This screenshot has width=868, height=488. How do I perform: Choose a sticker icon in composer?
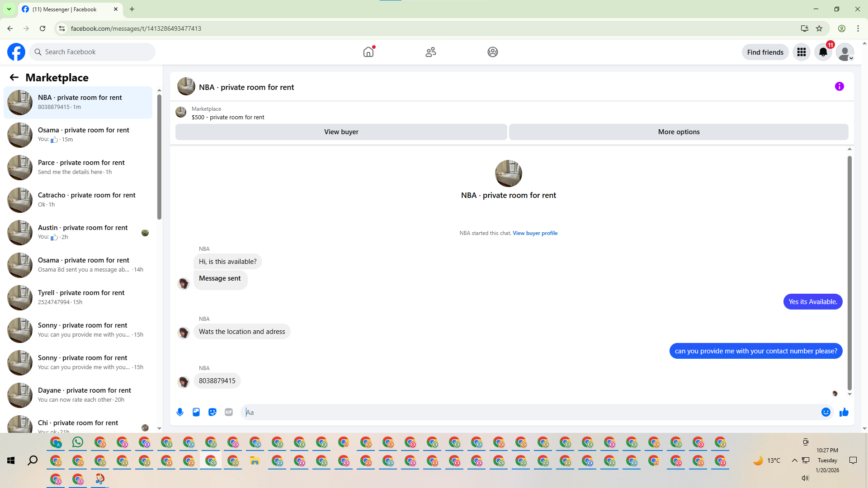(212, 412)
